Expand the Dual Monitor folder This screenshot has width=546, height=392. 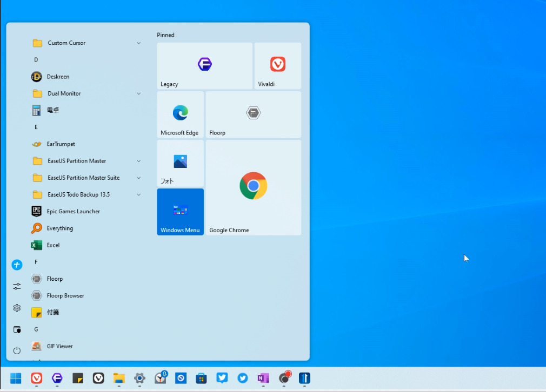[x=138, y=93]
